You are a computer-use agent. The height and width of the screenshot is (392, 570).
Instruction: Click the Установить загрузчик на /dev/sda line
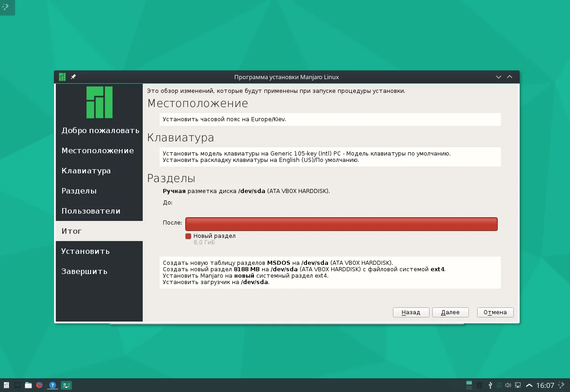(216, 282)
